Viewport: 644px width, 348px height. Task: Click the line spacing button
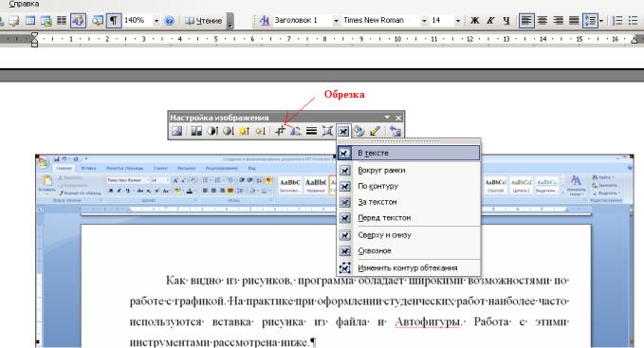click(x=590, y=21)
